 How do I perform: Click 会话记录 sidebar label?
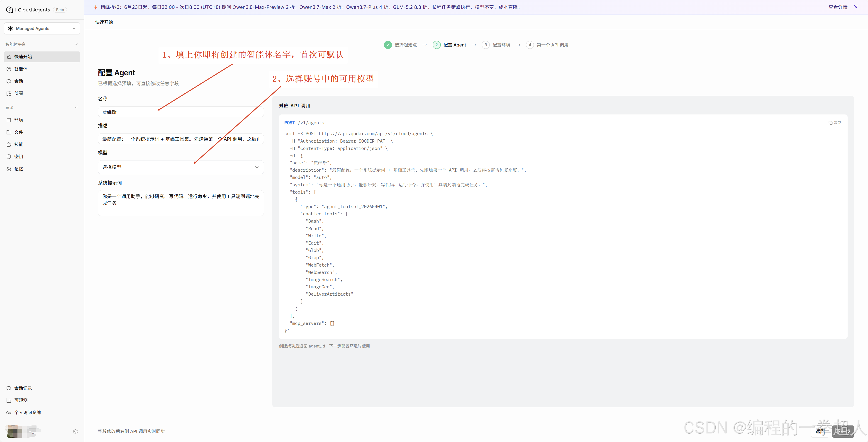(x=23, y=388)
